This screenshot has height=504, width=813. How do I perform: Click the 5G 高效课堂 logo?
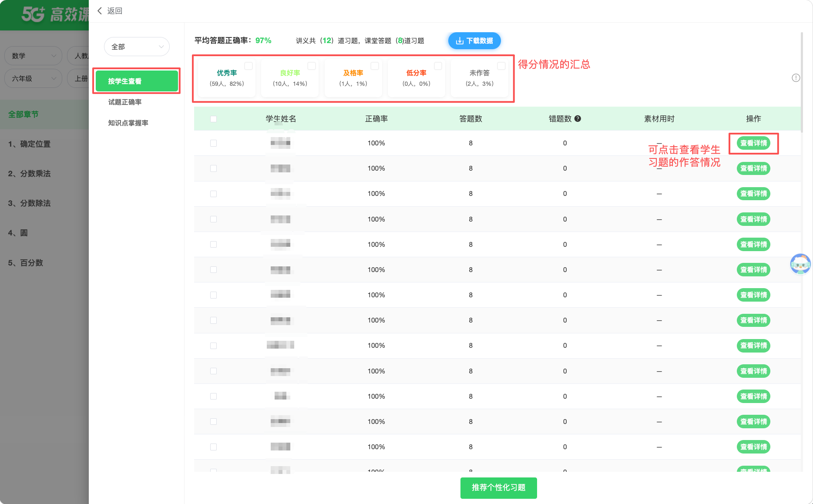click(55, 14)
